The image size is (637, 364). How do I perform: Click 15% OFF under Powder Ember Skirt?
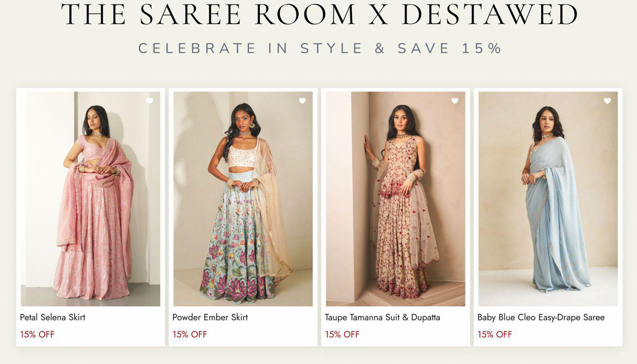(x=190, y=334)
